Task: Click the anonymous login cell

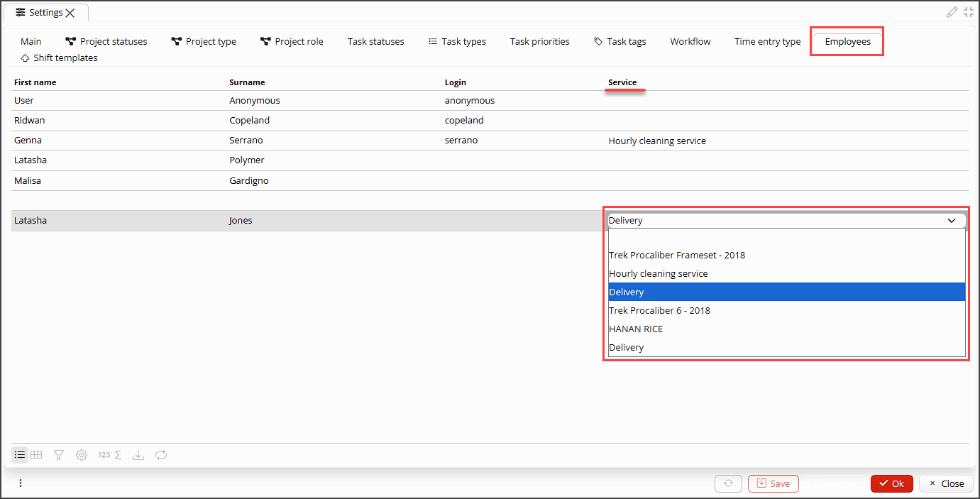Action: 470,101
